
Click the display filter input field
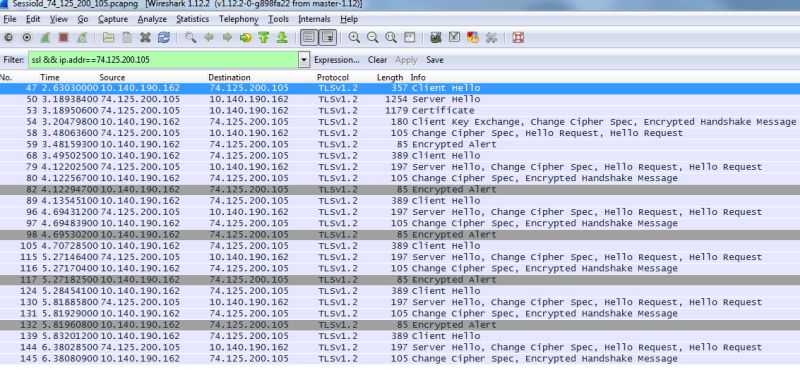(x=163, y=60)
